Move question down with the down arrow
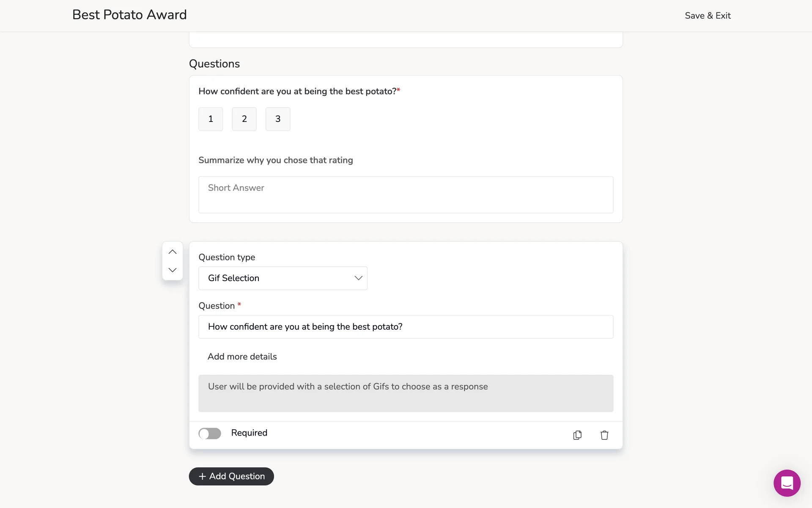Screen dimensions: 812x508 [x=173, y=270]
